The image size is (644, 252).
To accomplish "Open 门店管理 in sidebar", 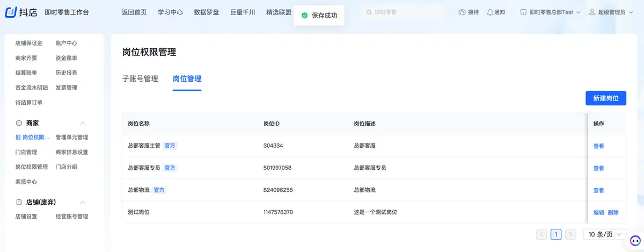I will click(x=26, y=152).
